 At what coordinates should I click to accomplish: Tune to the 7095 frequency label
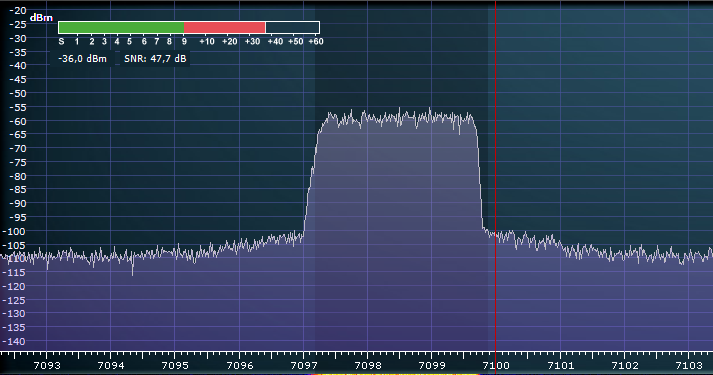click(175, 365)
